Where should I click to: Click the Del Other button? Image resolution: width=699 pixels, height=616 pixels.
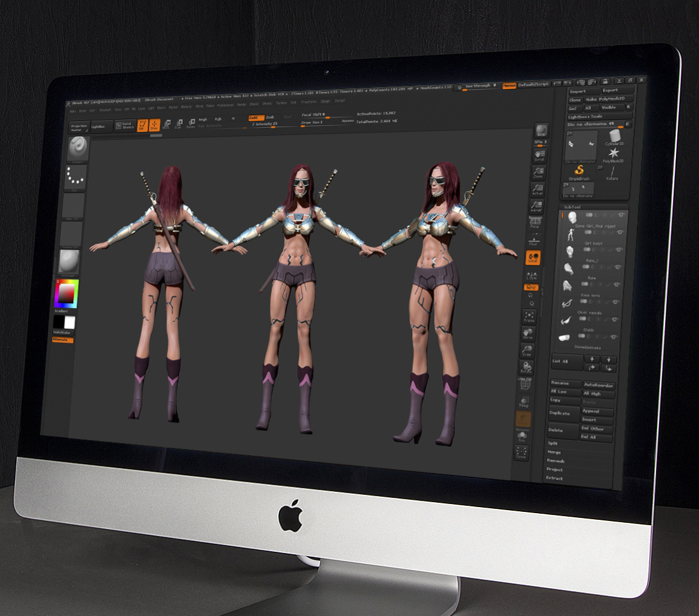[x=597, y=429]
